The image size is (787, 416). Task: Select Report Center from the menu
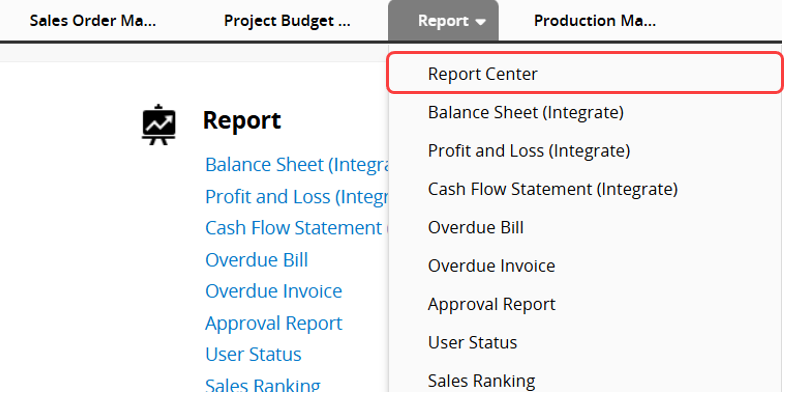coord(483,74)
